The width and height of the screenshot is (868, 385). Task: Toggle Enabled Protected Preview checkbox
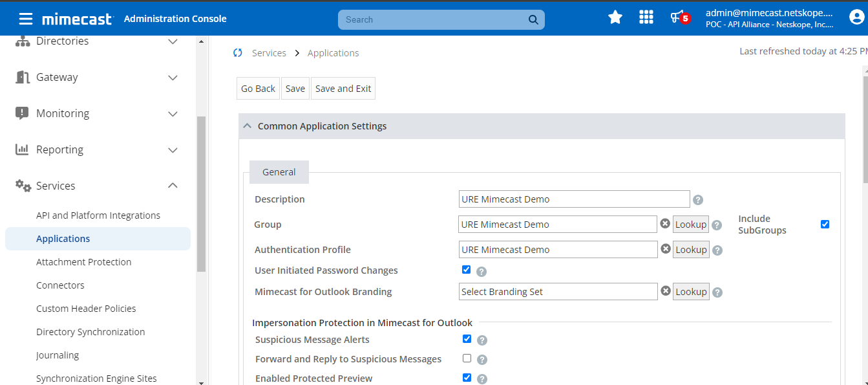[467, 378]
